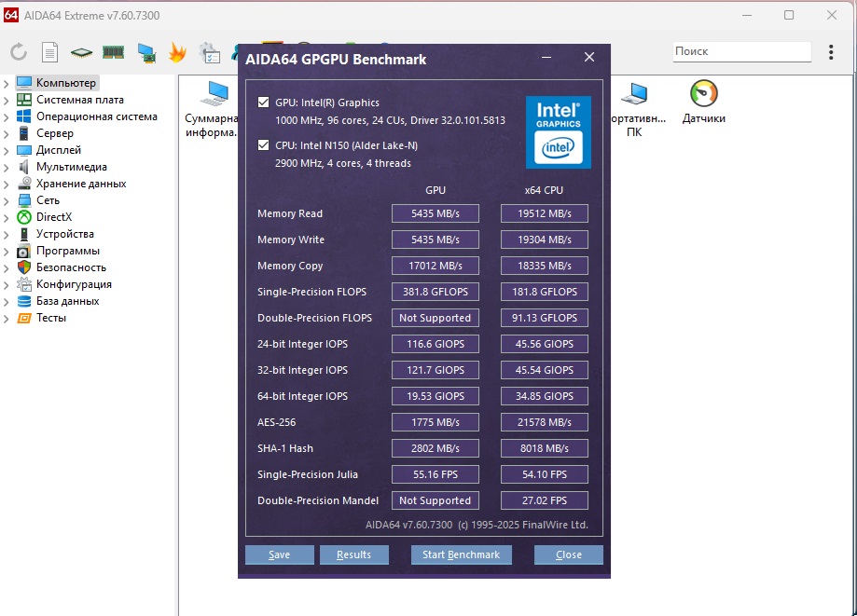Image resolution: width=857 pixels, height=616 pixels.
Task: Click the Intel Graphics logo
Action: (558, 132)
